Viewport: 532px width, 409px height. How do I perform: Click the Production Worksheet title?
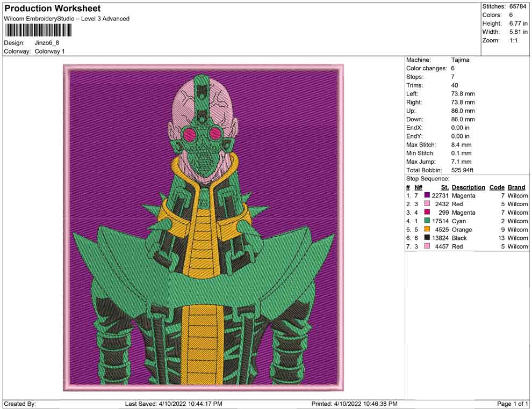[52, 9]
